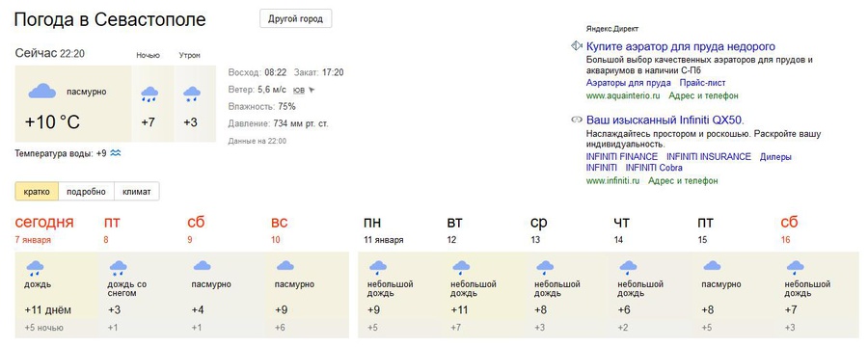Click the overcast cloud icon beside +10 °C
The image size is (868, 347).
42,91
